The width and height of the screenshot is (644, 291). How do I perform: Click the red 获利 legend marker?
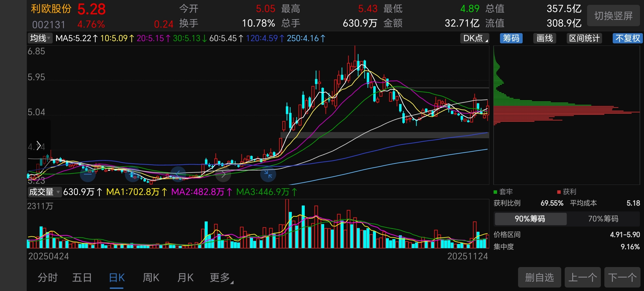point(559,192)
